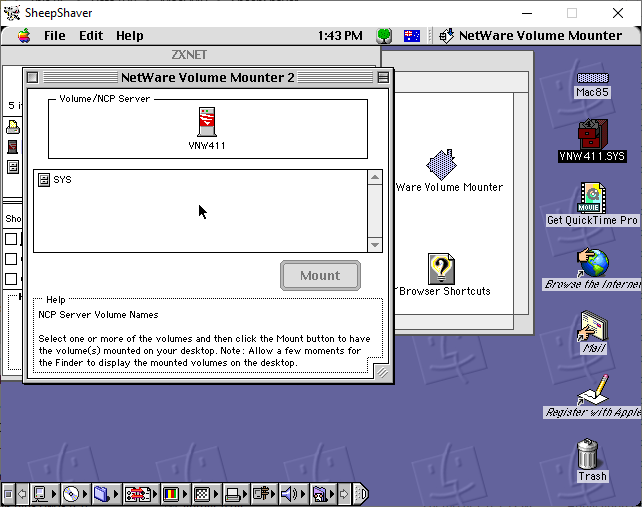Open the Help menu
The width and height of the screenshot is (642, 507).
(129, 36)
